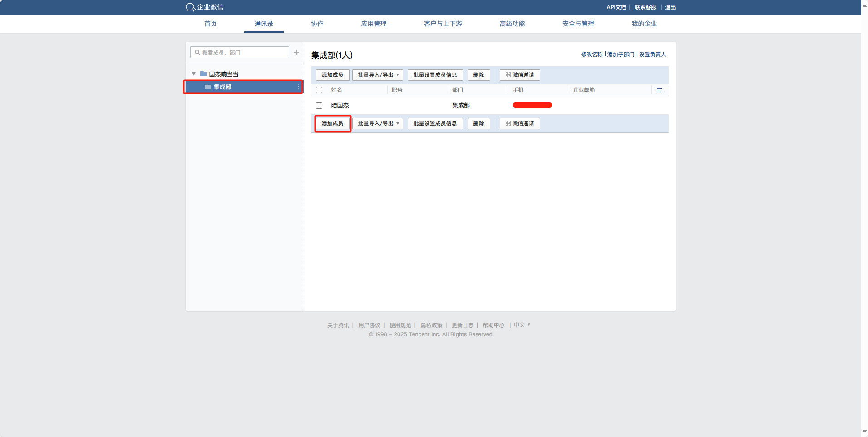Click the 集成部 cell in 陆国杰's row
The image size is (868, 437).
pyautogui.click(x=461, y=105)
